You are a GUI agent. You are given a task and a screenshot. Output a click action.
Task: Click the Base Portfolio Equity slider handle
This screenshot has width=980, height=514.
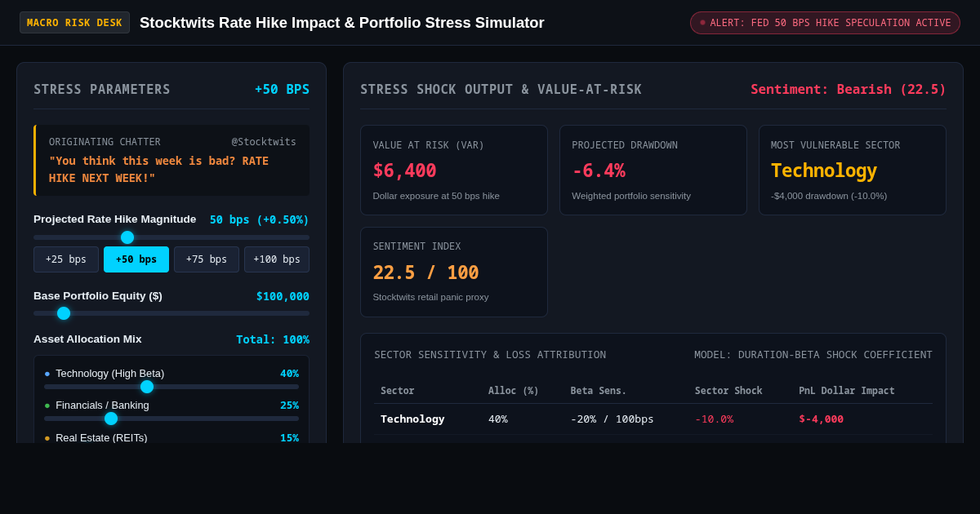[64, 313]
